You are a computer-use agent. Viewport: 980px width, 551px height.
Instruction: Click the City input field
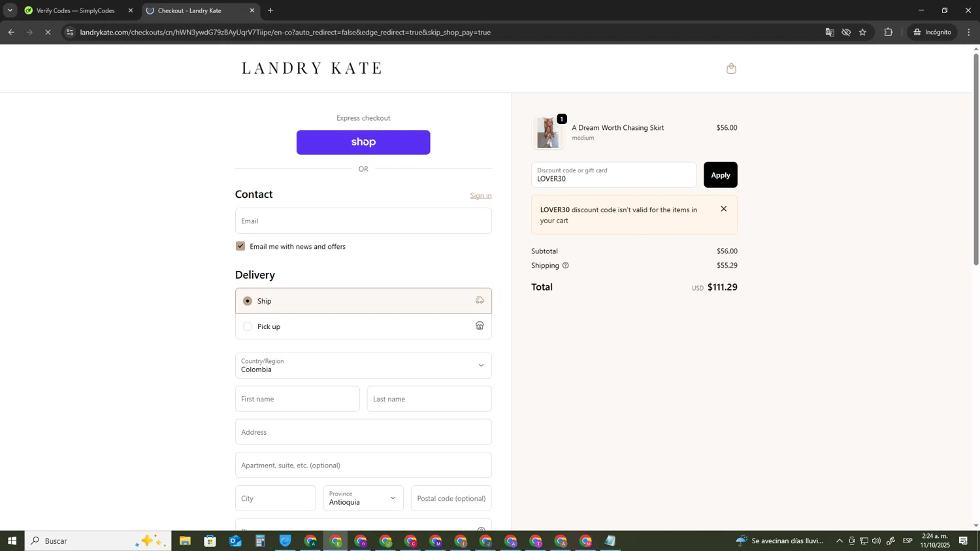pos(275,498)
